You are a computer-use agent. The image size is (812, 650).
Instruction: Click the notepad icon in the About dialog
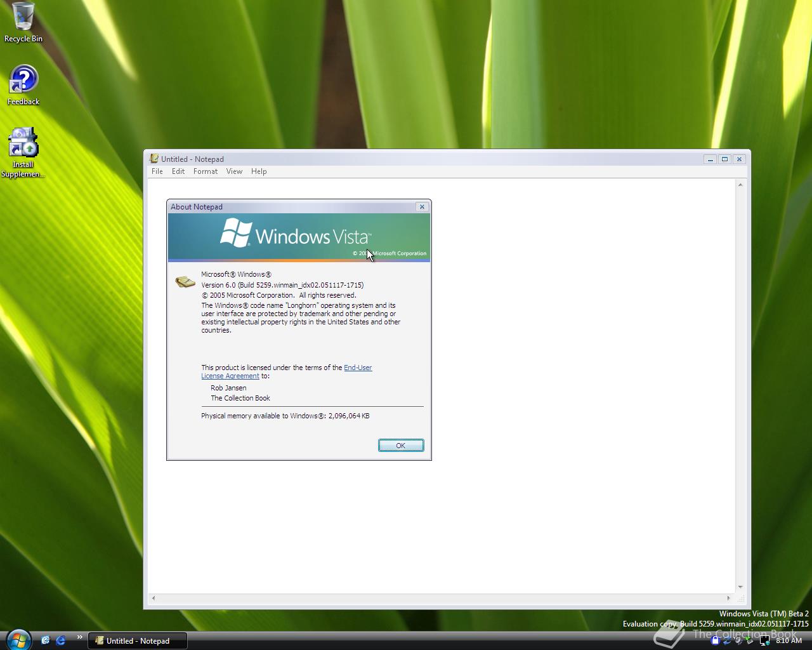(x=185, y=281)
